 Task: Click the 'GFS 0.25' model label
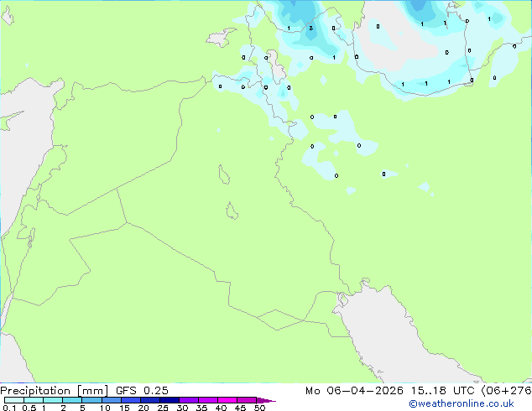pyautogui.click(x=142, y=391)
